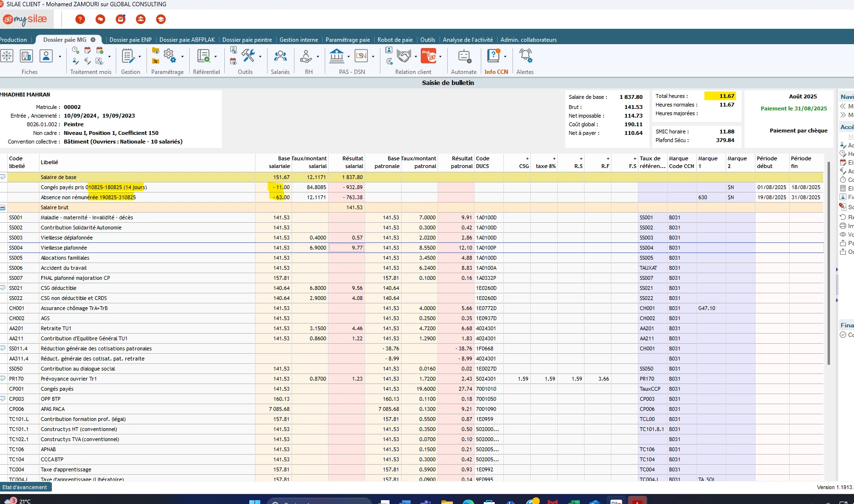Screen dimensions: 854x504
Task: Open the Outils hammer and wrench icon
Action: point(248,56)
